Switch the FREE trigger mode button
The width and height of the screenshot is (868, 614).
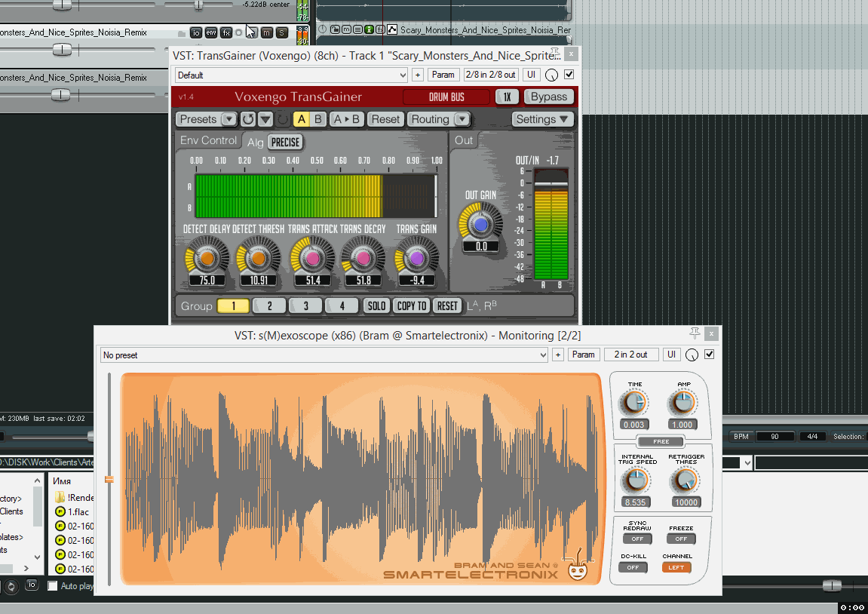point(661,441)
